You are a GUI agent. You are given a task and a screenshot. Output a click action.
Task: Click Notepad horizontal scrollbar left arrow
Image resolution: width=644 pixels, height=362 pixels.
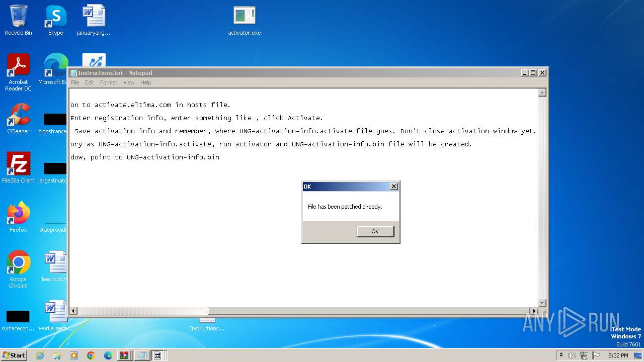[73, 311]
